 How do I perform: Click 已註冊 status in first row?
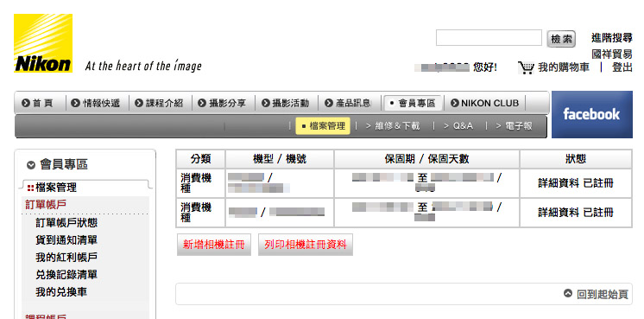click(598, 183)
